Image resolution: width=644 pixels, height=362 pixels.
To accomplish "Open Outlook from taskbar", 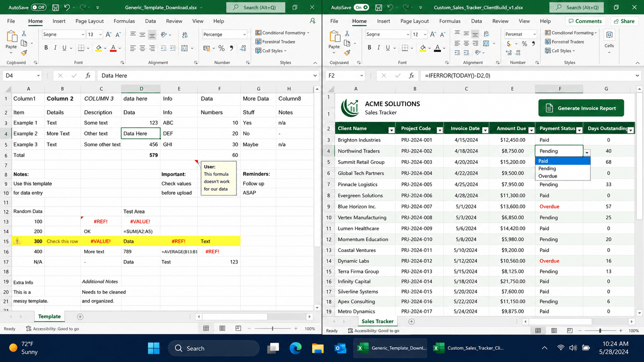I will coord(340,348).
